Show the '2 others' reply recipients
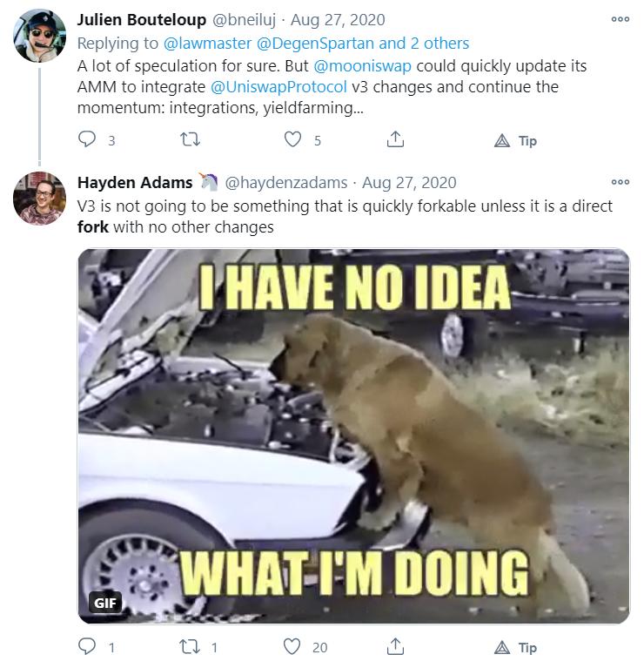The height and width of the screenshot is (668, 644). [x=439, y=44]
